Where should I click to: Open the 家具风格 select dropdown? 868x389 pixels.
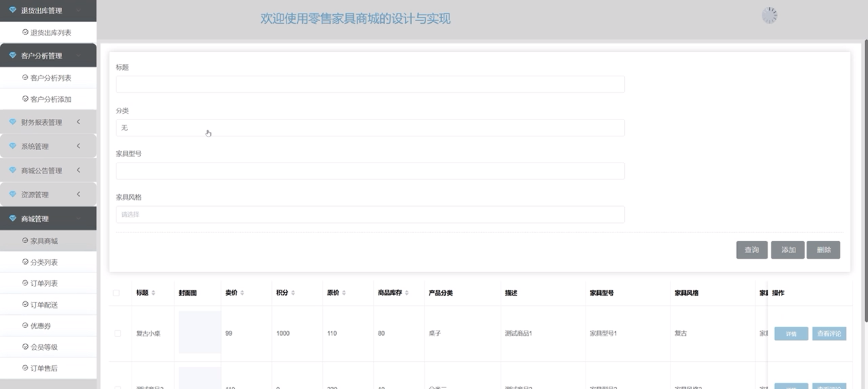pos(370,215)
